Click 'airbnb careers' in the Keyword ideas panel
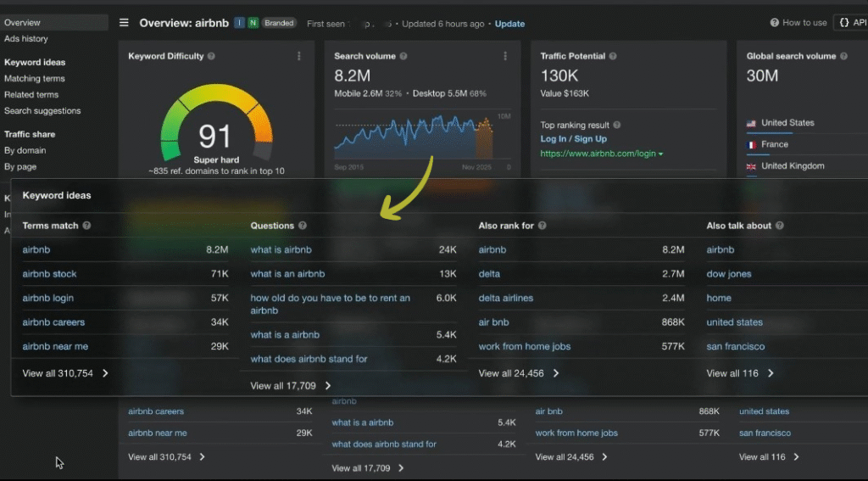The height and width of the screenshot is (481, 868). 53,322
